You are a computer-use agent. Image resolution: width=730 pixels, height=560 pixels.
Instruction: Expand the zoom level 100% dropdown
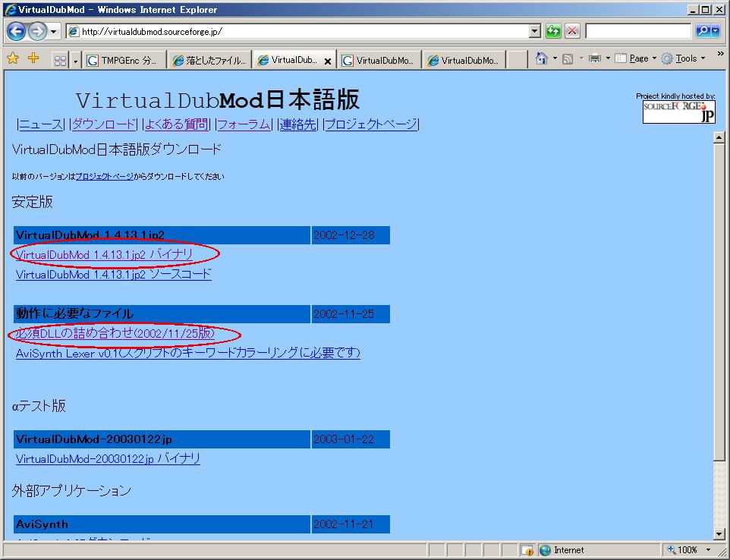coord(708,550)
